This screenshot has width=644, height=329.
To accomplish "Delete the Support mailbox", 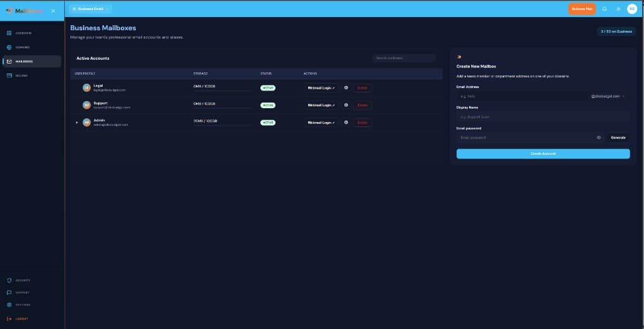I will pyautogui.click(x=362, y=105).
